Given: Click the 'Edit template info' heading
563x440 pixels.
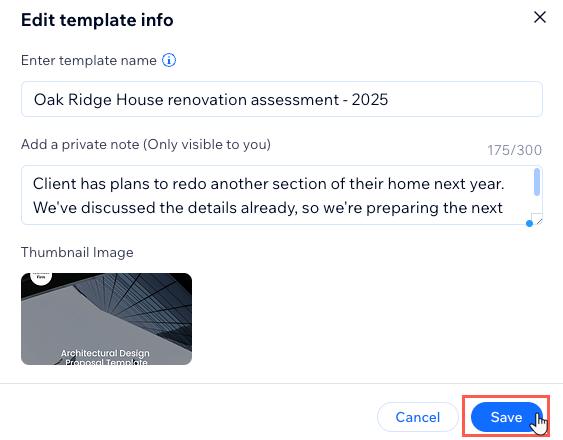Looking at the screenshot, I should pyautogui.click(x=97, y=20).
